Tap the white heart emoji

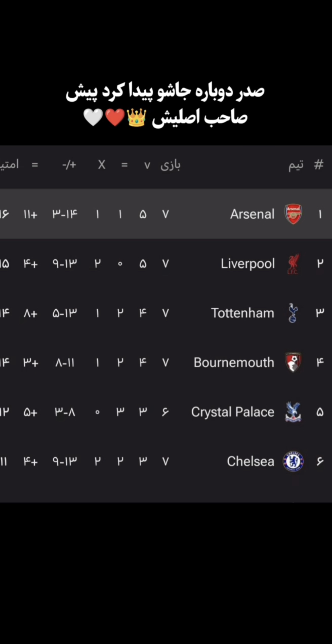93,118
